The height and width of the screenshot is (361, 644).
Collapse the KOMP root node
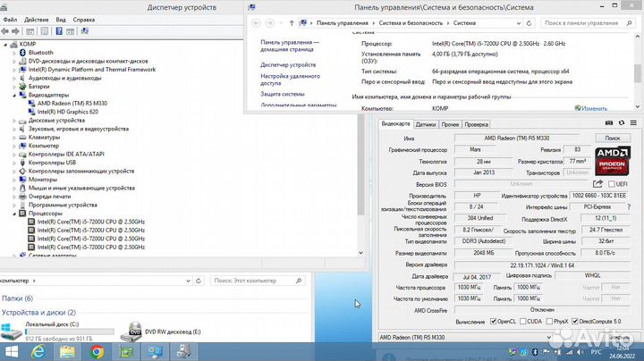(5, 45)
